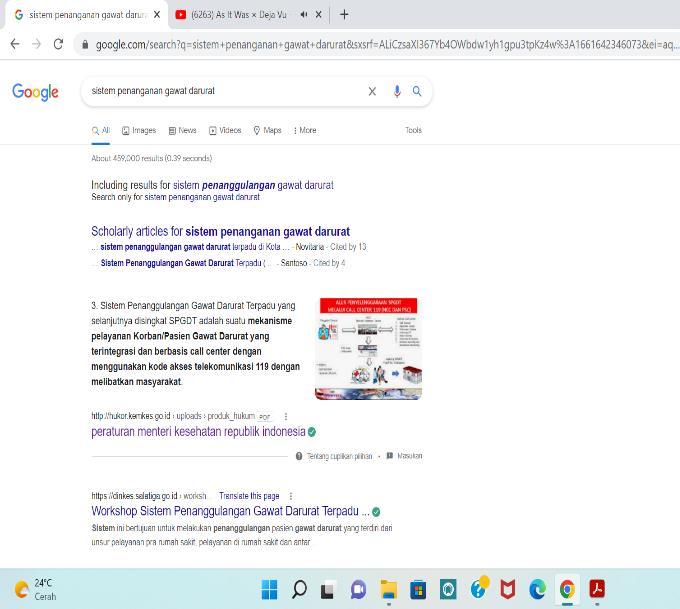Switch to Videos results

pyautogui.click(x=225, y=130)
